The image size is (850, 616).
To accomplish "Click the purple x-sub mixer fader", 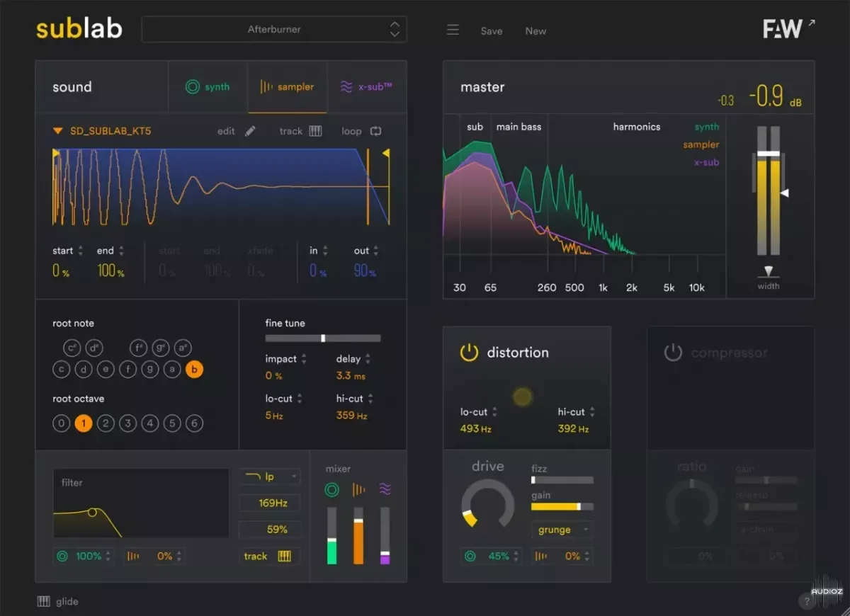I will pyautogui.click(x=385, y=536).
